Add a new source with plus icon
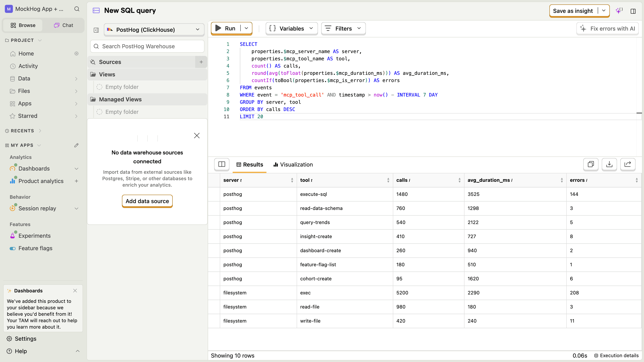644x362 pixels. click(201, 62)
